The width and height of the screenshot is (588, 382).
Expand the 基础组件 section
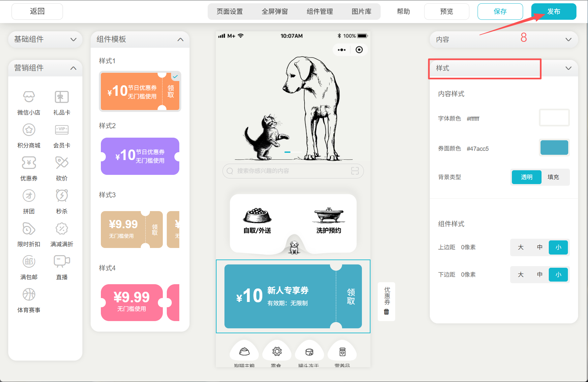point(45,40)
